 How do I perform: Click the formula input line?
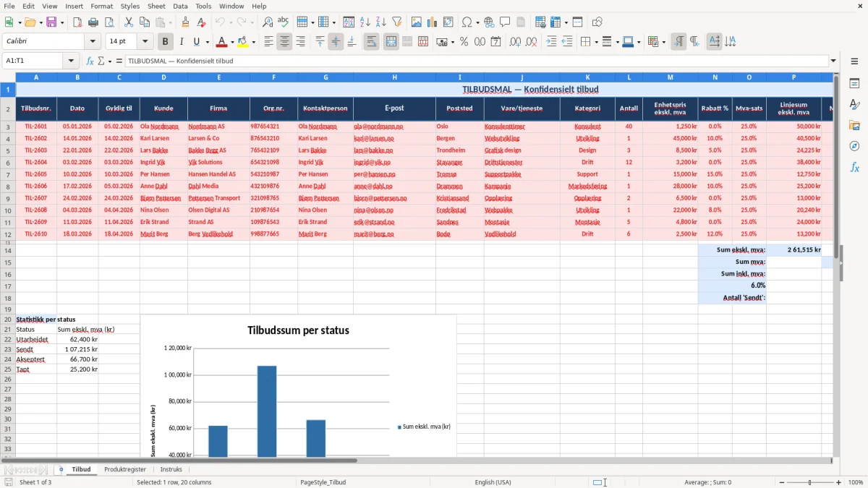coord(476,61)
